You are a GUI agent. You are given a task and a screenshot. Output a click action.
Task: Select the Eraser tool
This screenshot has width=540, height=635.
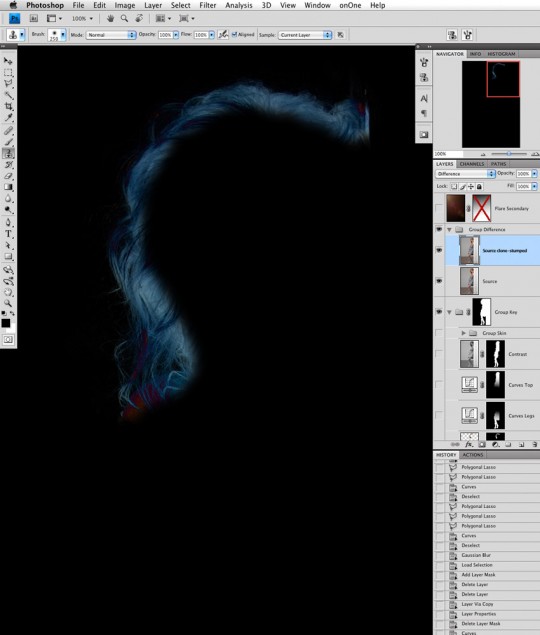[x=8, y=176]
